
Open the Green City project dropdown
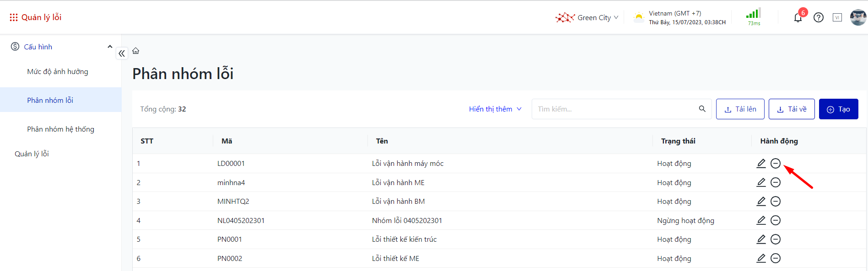(587, 18)
